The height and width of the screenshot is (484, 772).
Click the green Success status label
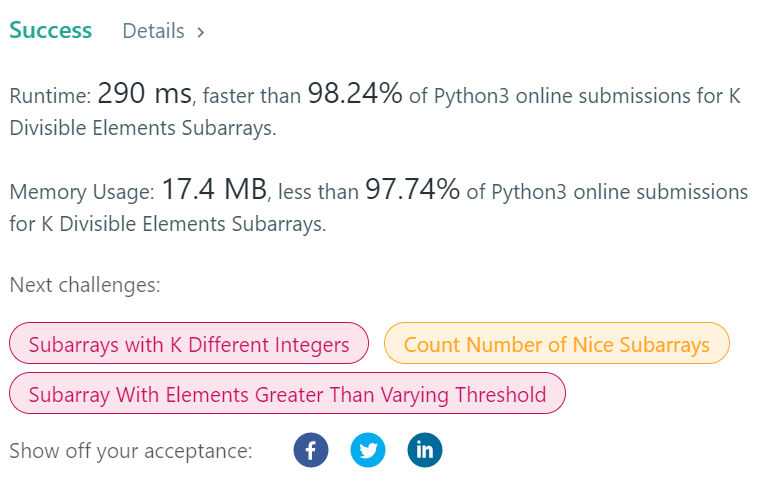[51, 31]
